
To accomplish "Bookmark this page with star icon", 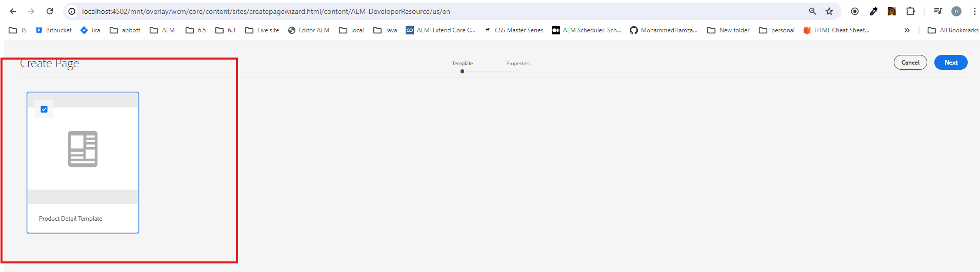I will 829,11.
